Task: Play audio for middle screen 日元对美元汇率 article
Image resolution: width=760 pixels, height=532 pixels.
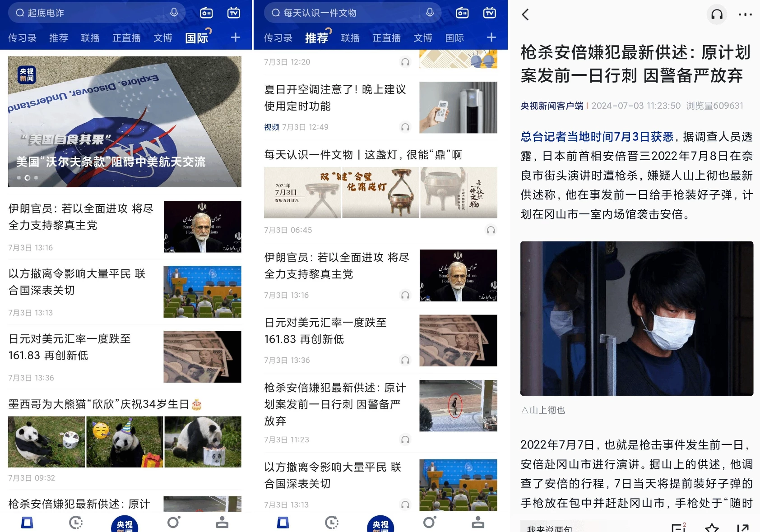Action: pos(405,360)
